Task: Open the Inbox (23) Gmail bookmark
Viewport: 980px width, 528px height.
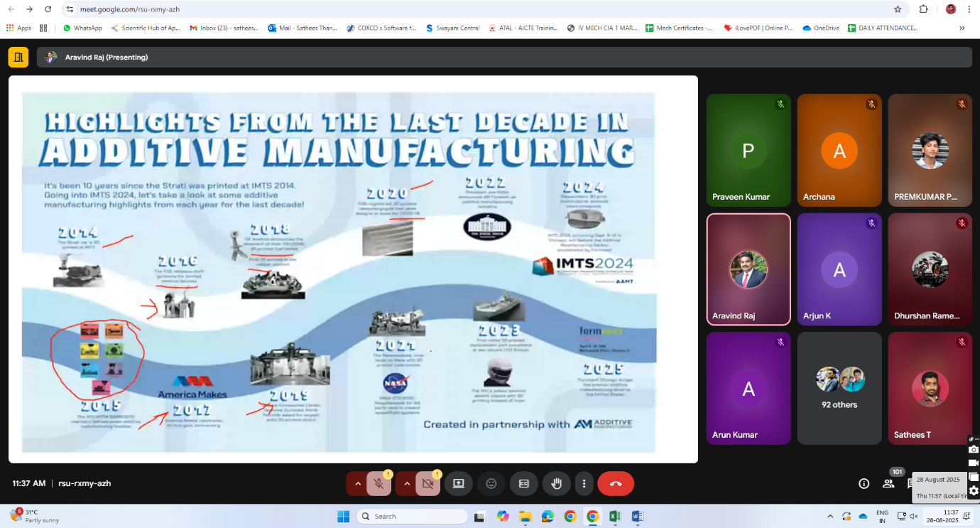Action: tap(224, 28)
